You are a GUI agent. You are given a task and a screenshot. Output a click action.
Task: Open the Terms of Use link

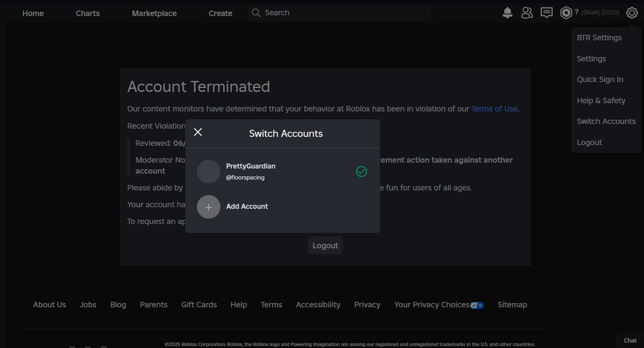(494, 108)
